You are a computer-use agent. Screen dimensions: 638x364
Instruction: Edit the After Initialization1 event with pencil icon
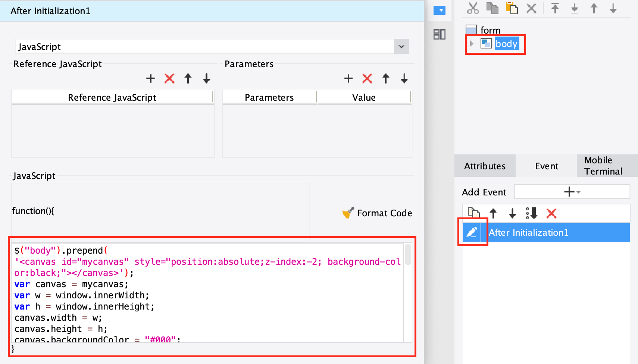click(472, 232)
